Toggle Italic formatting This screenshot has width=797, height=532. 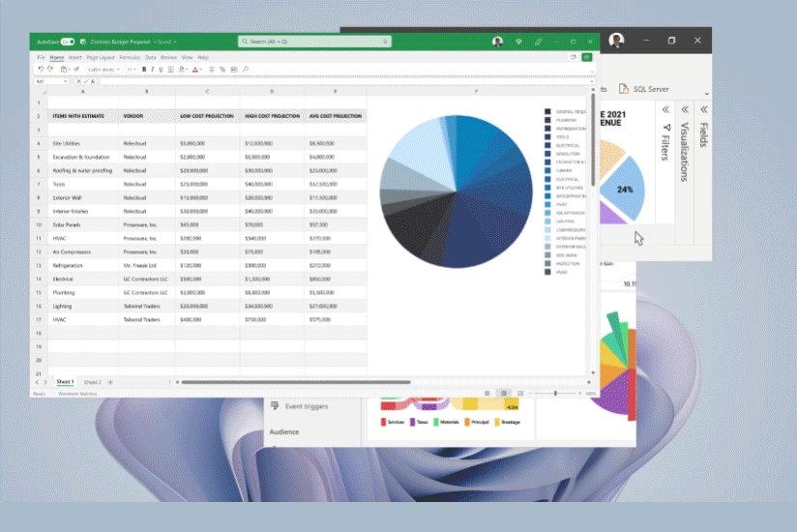coord(153,70)
